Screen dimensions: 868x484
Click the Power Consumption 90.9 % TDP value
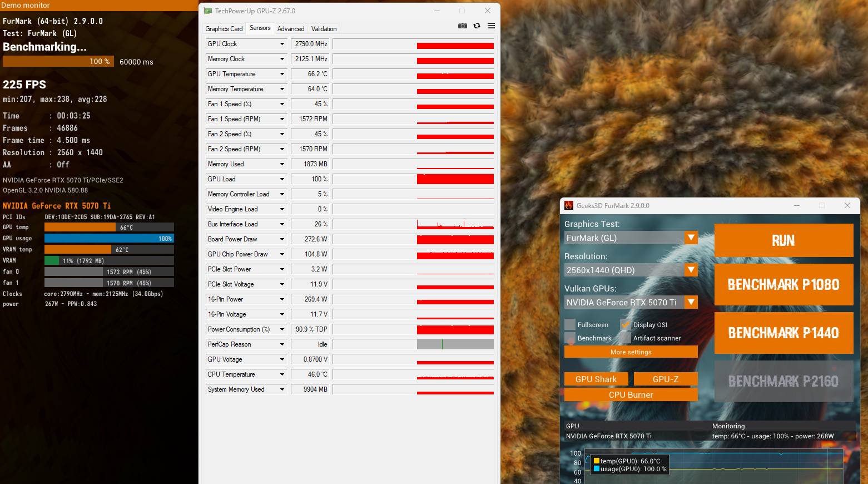tap(310, 329)
